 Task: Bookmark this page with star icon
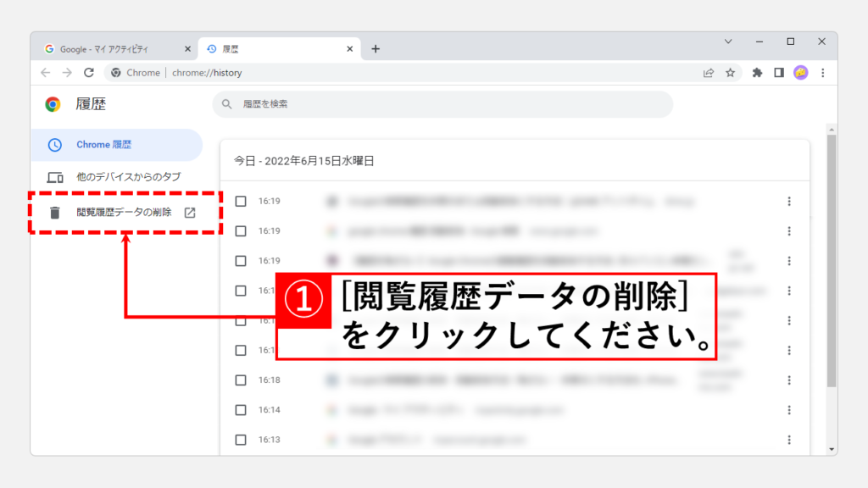pos(730,73)
